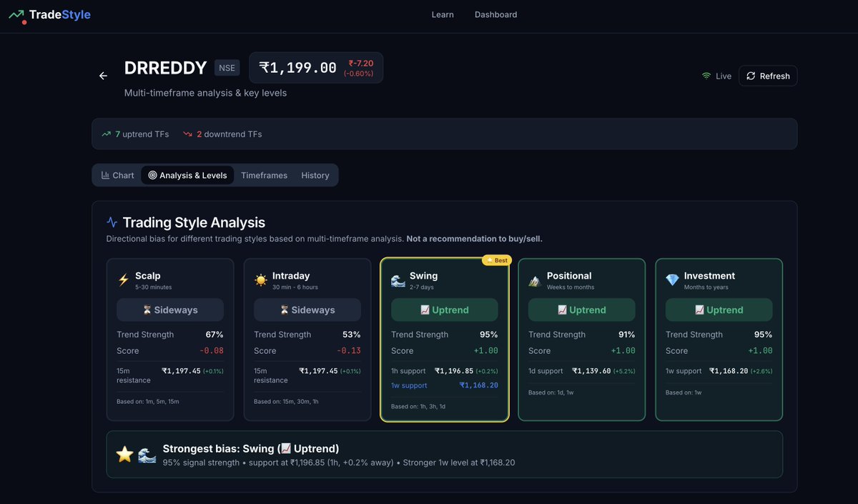The height and width of the screenshot is (504, 858).
Task: Click the Scalp trend strength 67% value
Action: point(214,335)
